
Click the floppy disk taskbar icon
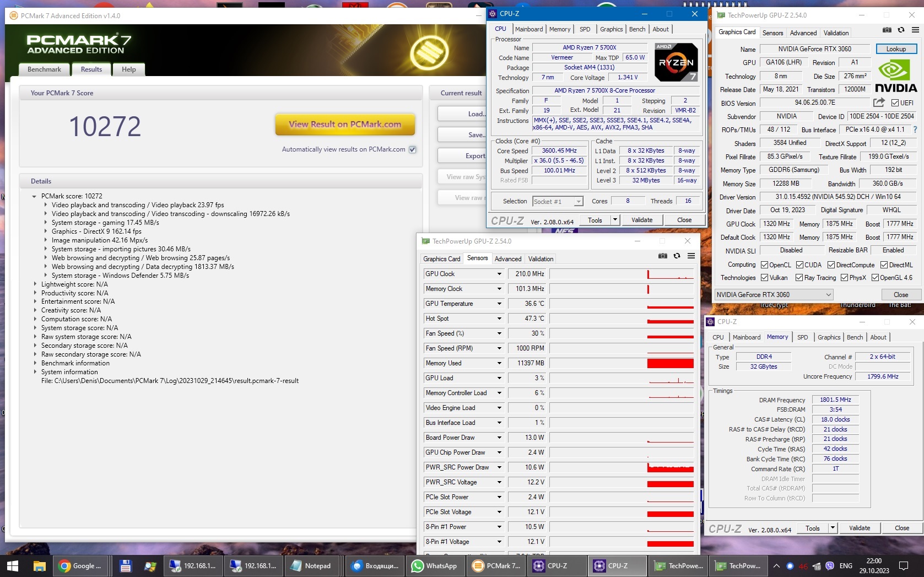click(125, 565)
